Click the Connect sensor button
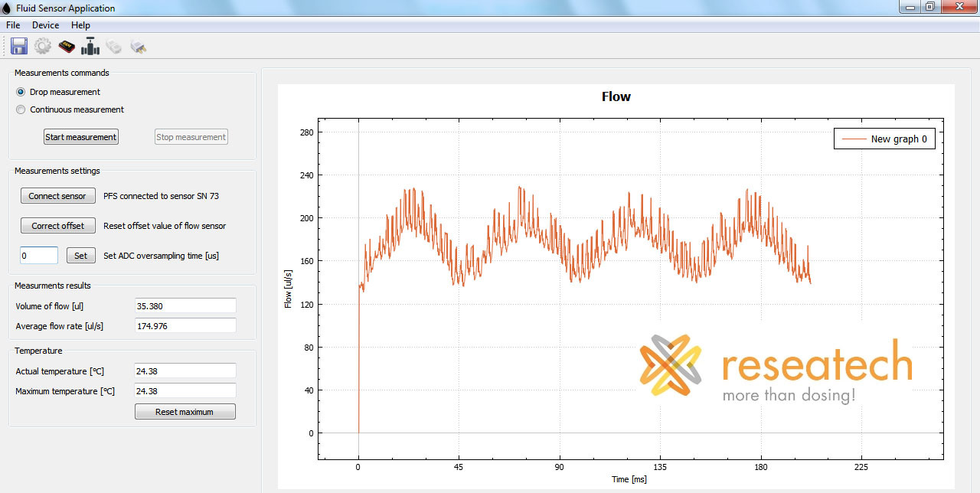 point(57,196)
